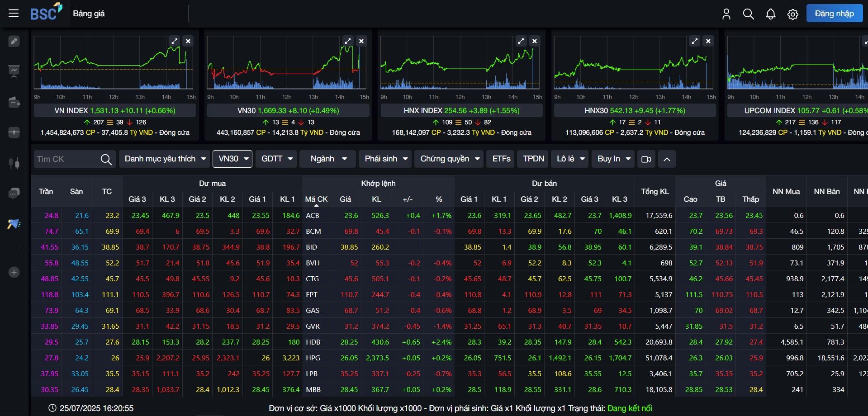Screen dimensions: 868x416
Task: Select the GVR stock symbol
Action: tap(313, 326)
